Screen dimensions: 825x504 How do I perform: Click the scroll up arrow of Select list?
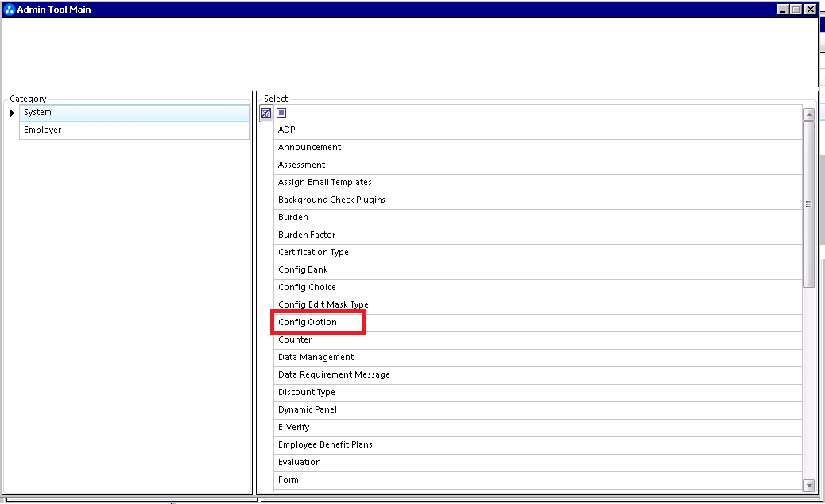point(809,114)
